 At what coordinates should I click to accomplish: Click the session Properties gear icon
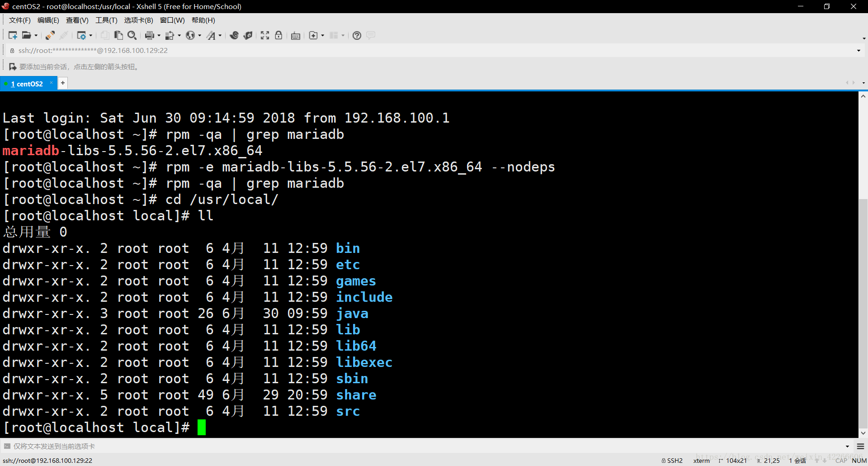(x=81, y=35)
